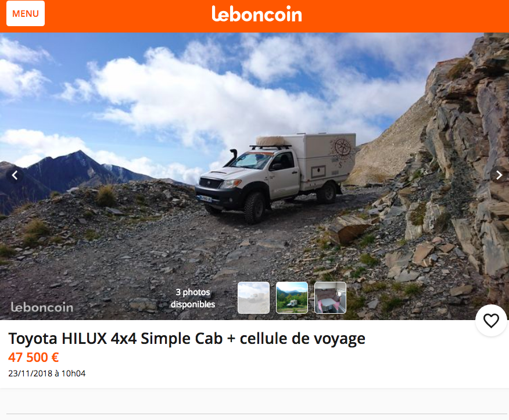This screenshot has width=509, height=420.
Task: Select the first foggy thumbnail photo
Action: click(x=253, y=297)
